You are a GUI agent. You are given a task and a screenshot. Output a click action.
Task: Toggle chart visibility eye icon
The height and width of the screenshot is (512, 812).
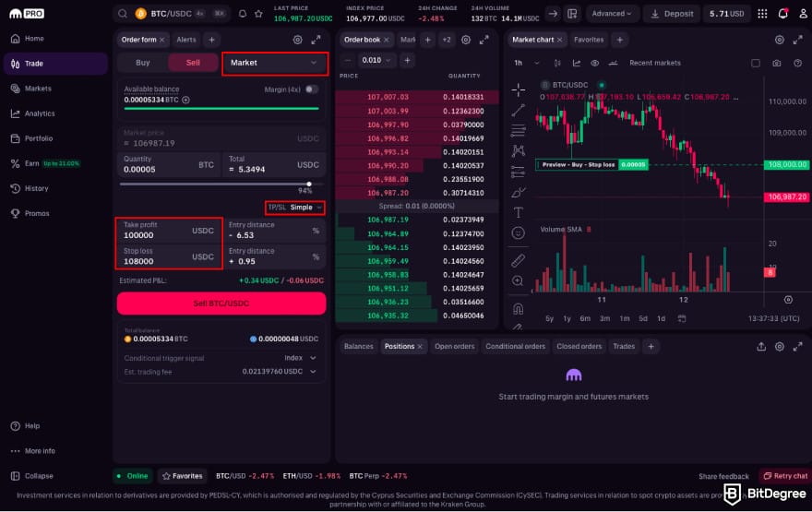coord(594,63)
